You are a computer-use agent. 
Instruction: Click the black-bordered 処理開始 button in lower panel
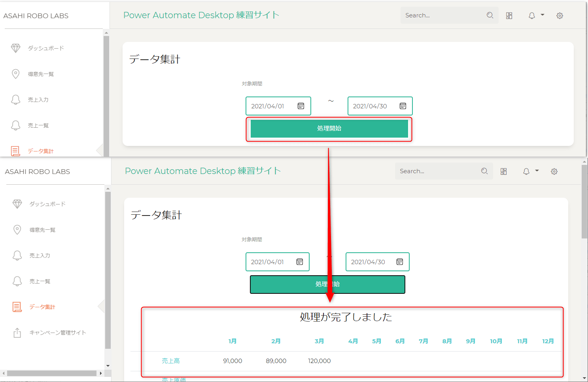(301, 284)
